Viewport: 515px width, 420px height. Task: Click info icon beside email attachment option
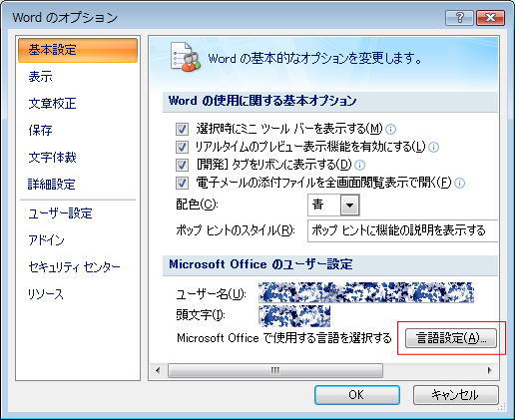pyautogui.click(x=459, y=183)
